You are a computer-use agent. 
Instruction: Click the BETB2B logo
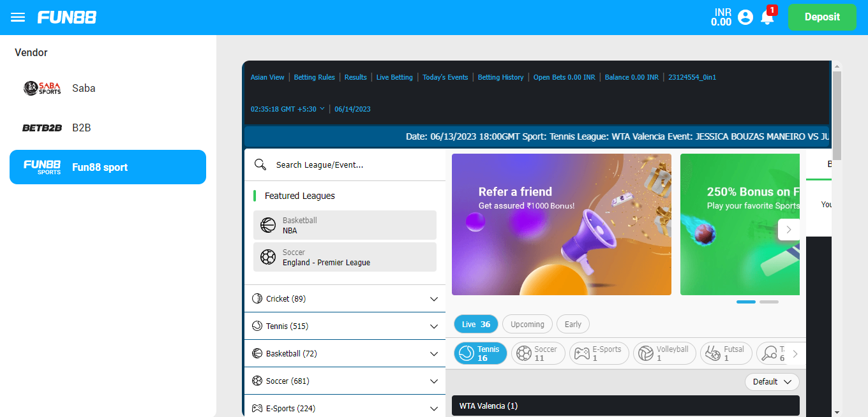pyautogui.click(x=42, y=128)
